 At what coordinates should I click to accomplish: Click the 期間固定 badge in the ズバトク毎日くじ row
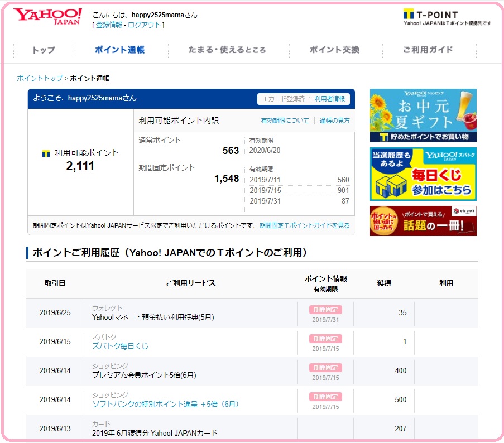[x=325, y=339]
